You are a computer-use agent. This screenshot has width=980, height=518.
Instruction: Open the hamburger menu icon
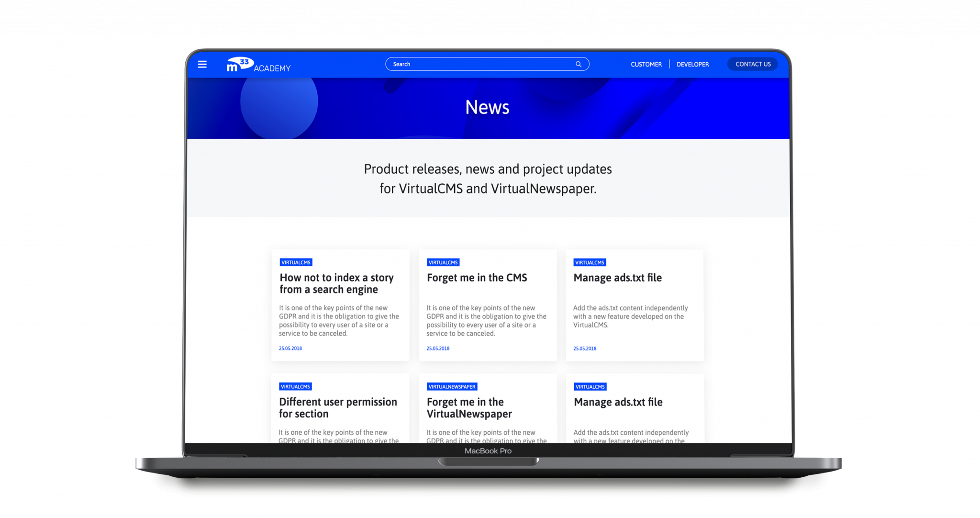(x=202, y=64)
